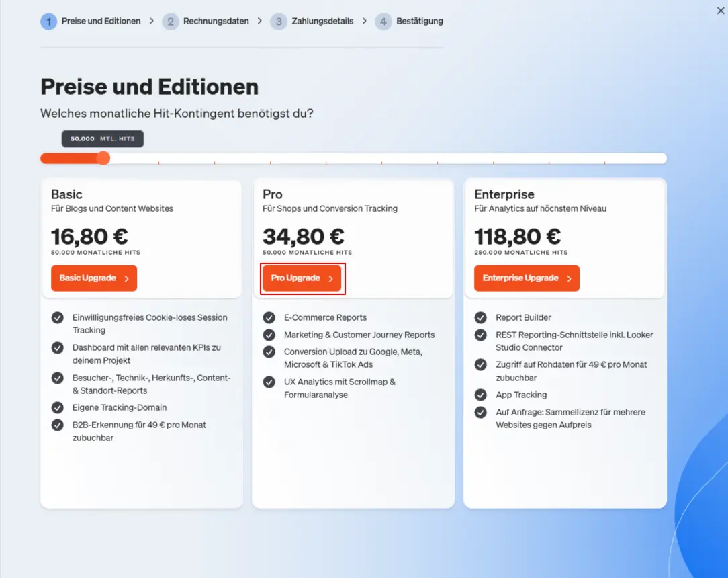
Task: Click the checkmark beside B2B-Erkennung
Action: (x=57, y=425)
